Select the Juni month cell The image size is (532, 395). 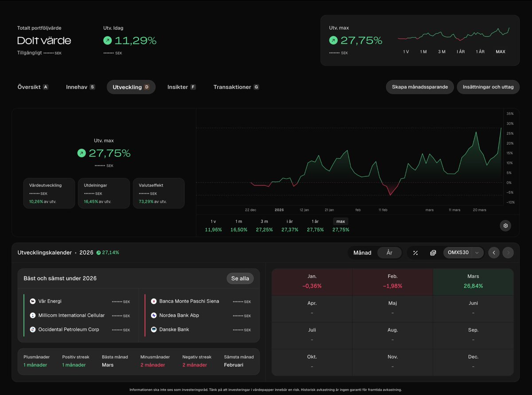(473, 308)
